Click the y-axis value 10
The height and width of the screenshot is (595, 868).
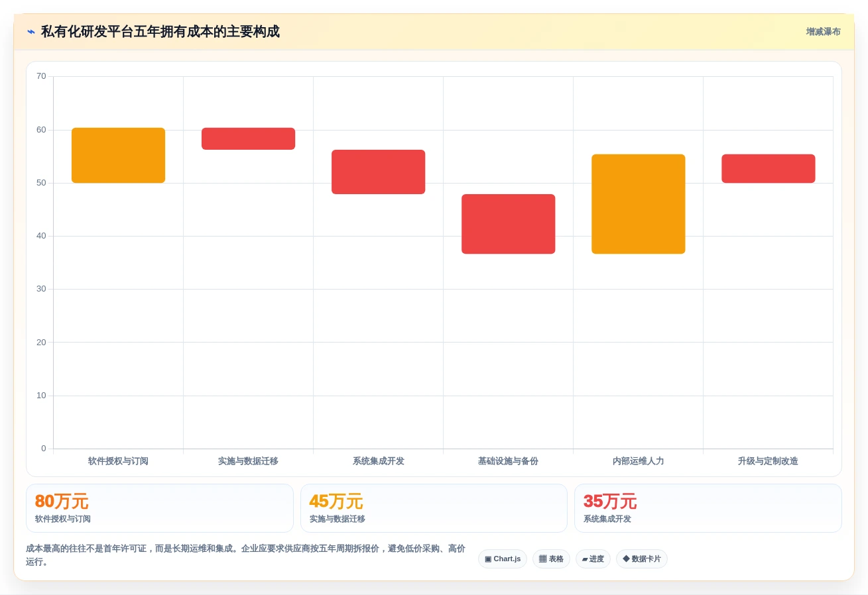click(41, 396)
